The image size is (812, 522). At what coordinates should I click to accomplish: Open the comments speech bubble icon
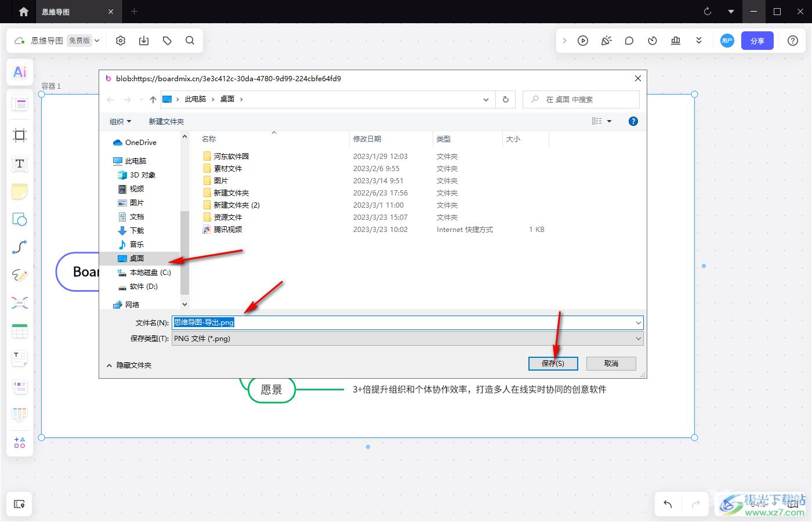point(629,41)
